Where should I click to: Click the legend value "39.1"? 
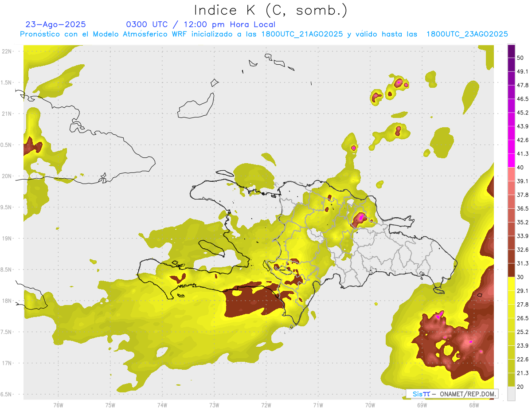(523, 181)
